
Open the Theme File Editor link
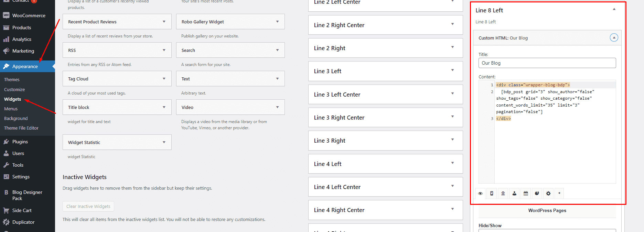pyautogui.click(x=21, y=128)
